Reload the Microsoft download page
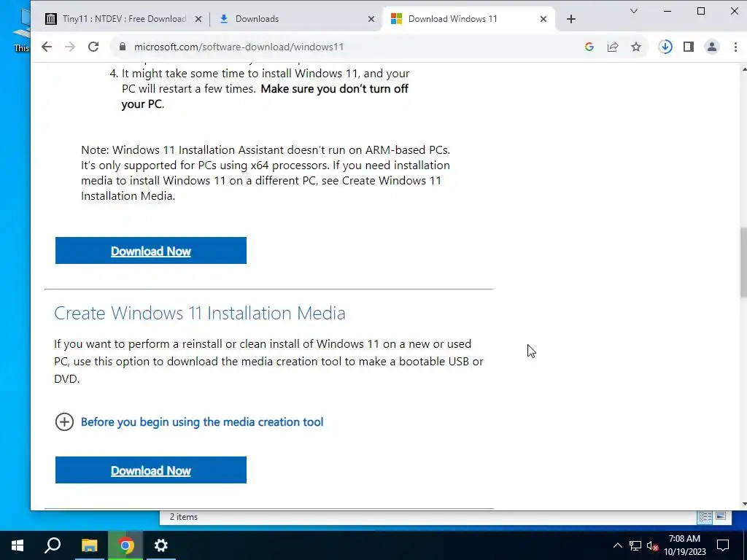The width and height of the screenshot is (747, 560). click(93, 47)
